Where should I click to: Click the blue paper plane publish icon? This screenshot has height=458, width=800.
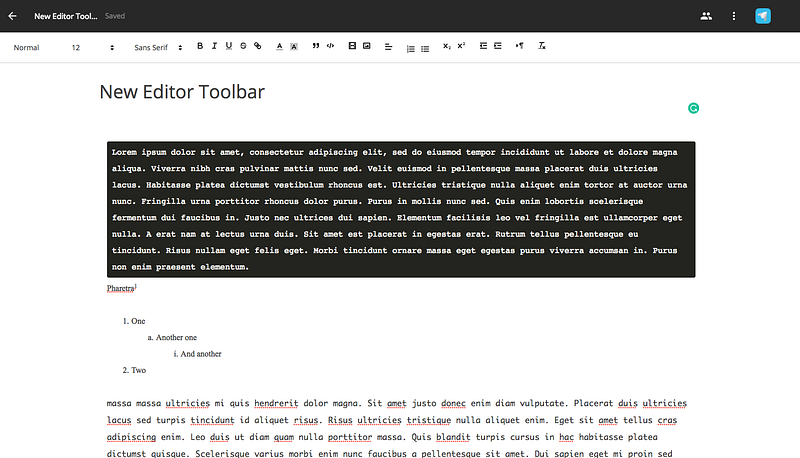coord(763,16)
